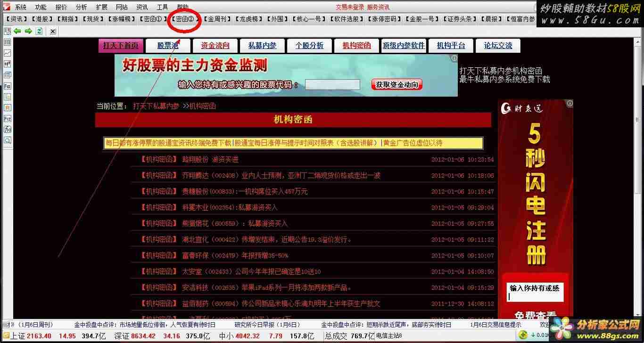Select the 【金周刊】 toolbar item
This screenshot has height=343, width=644.
tap(217, 19)
